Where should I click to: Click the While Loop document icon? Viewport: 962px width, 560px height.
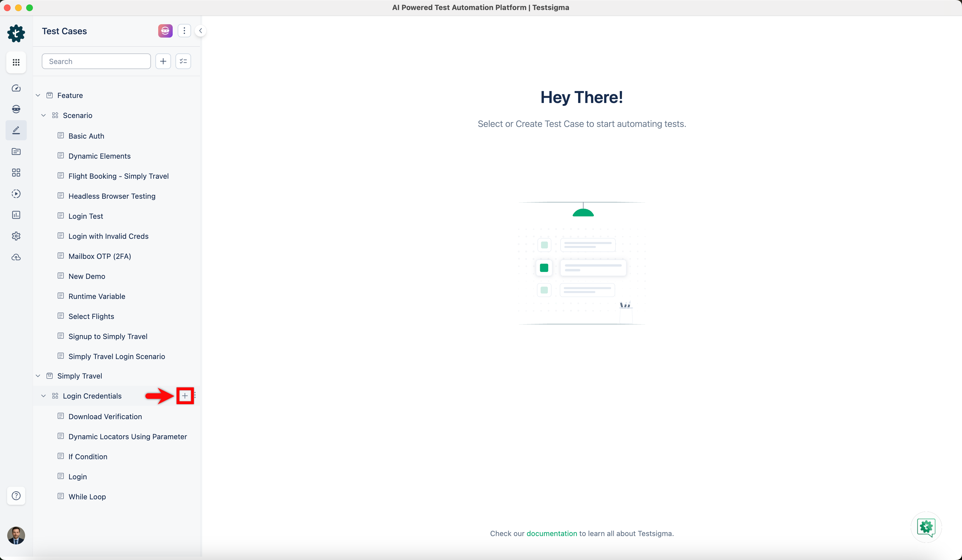pyautogui.click(x=61, y=496)
